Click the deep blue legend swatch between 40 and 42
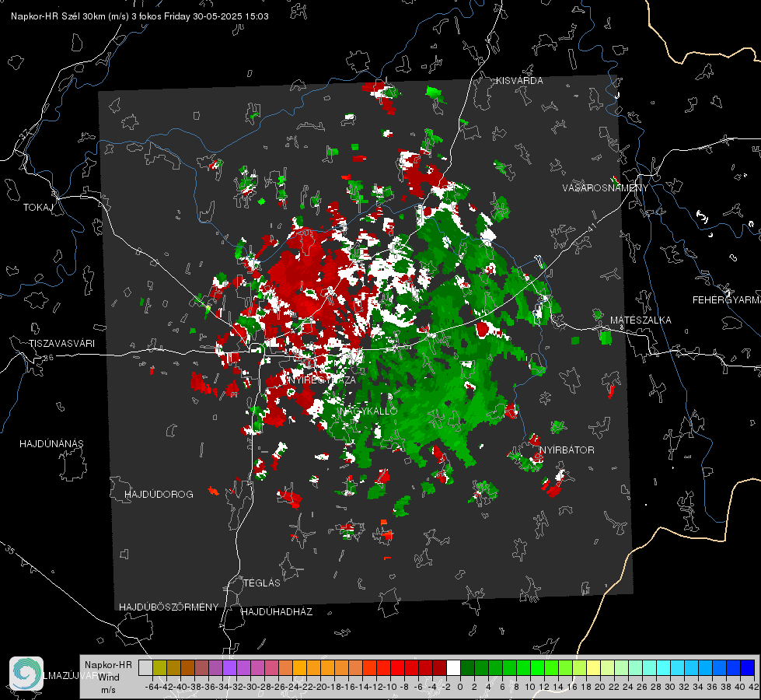This screenshot has height=700, width=761. (x=748, y=668)
